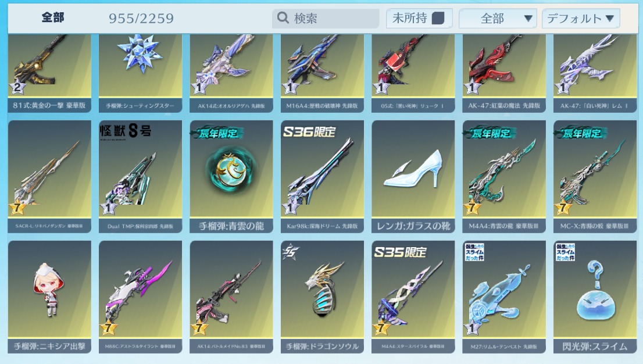643x364 pixels.
Task: Select the AK-47:紅葉の魔法 red skin
Action: [x=504, y=73]
